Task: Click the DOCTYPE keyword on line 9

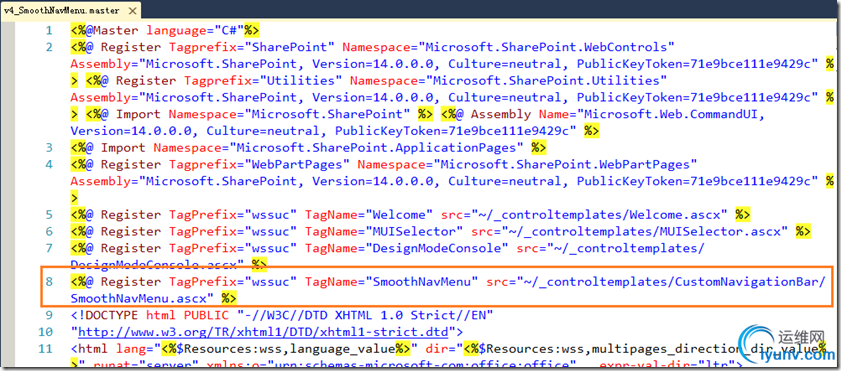Action: pyautogui.click(x=113, y=315)
